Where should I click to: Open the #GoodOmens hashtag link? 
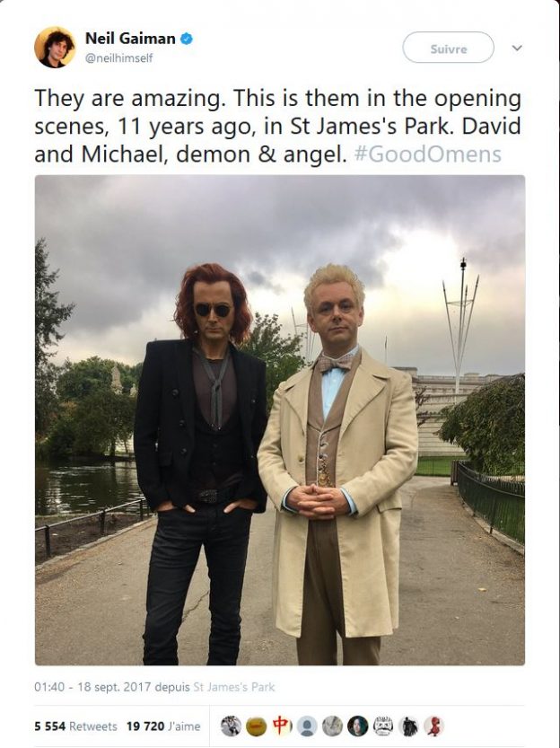click(428, 154)
